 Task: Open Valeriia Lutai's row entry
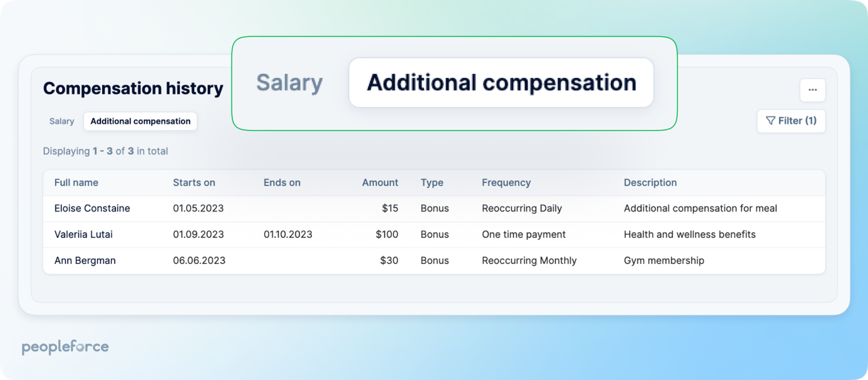(x=434, y=235)
